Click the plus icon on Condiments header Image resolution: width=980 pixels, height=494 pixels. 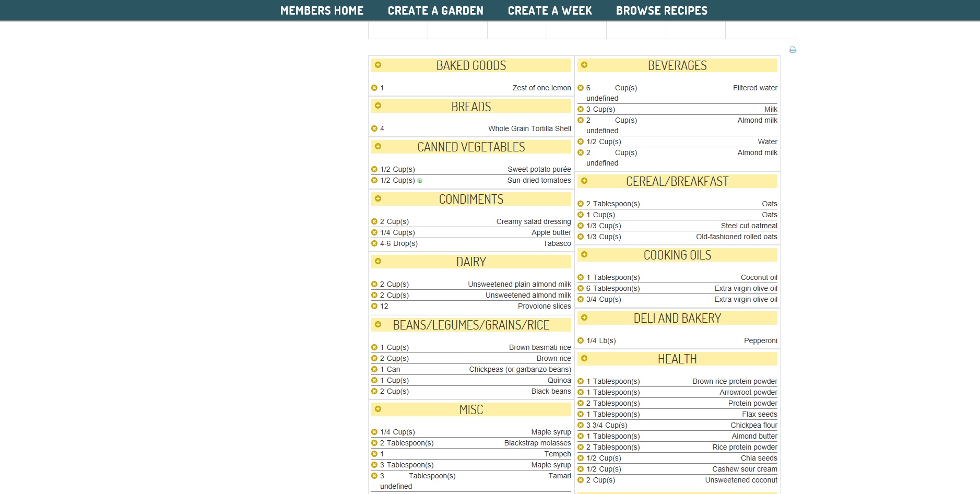(x=378, y=198)
